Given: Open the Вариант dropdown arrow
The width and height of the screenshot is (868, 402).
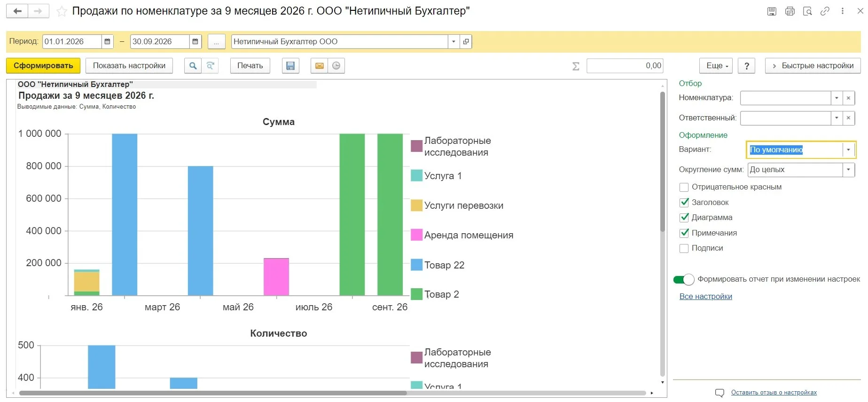Looking at the screenshot, I should 848,150.
